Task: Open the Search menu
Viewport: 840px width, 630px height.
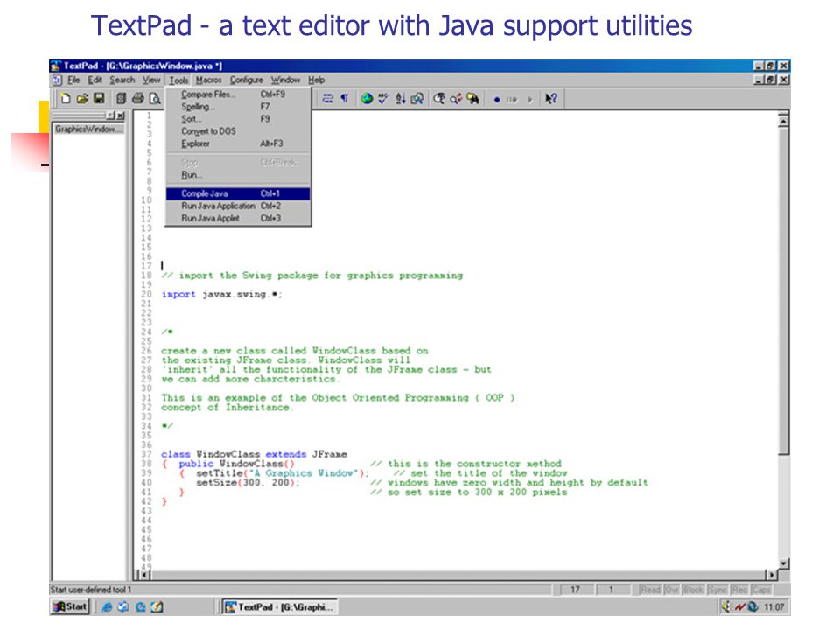Action: [x=122, y=80]
